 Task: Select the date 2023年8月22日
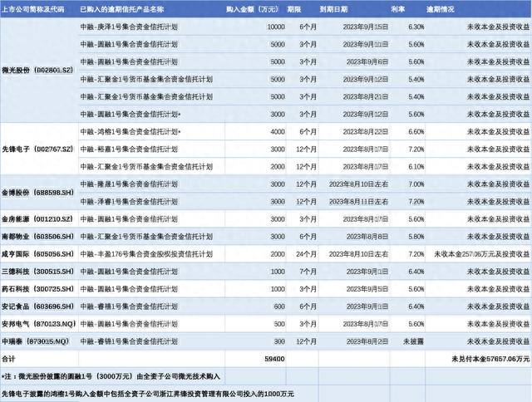point(365,131)
